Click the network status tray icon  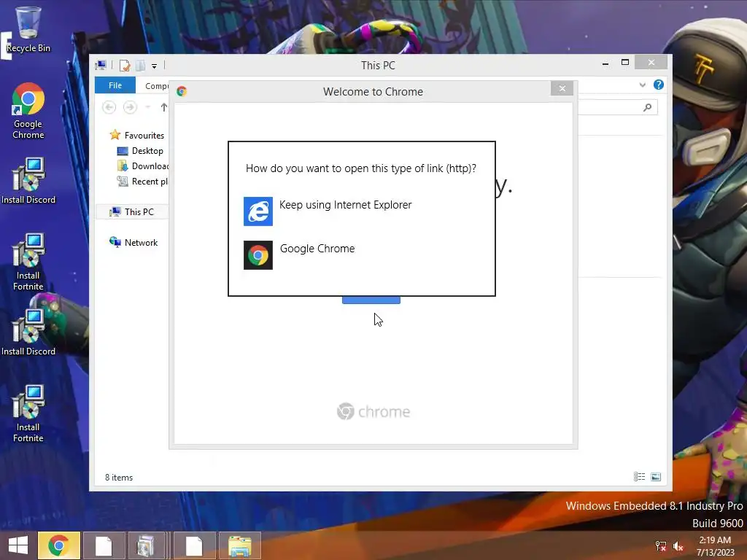tap(661, 546)
